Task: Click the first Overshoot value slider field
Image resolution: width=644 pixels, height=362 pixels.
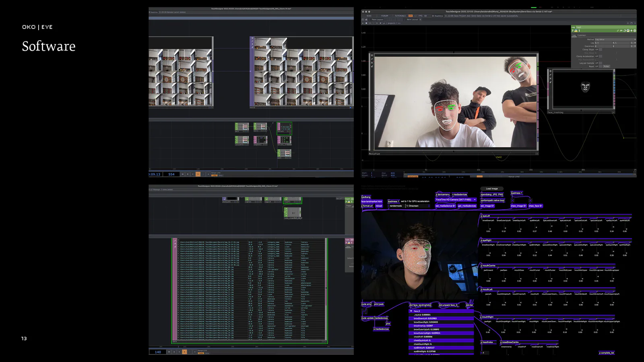Action: pos(603,46)
